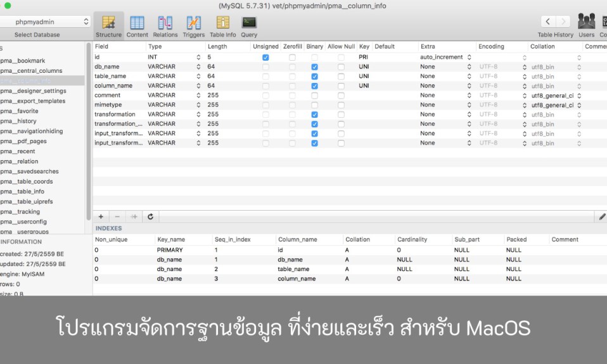The width and height of the screenshot is (607, 364).
Task: Toggle Allow Null for comment field
Action: click(341, 96)
